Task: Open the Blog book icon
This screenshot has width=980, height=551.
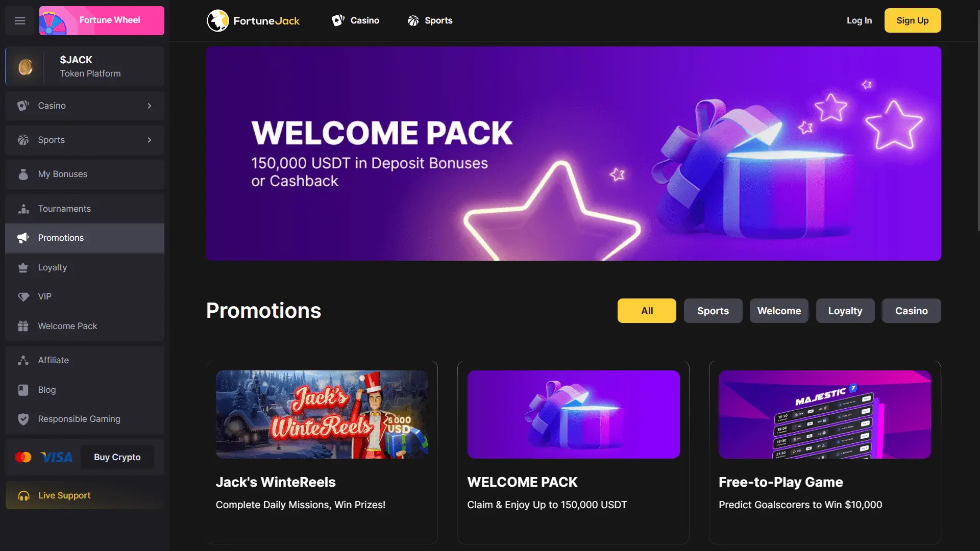Action: point(23,390)
